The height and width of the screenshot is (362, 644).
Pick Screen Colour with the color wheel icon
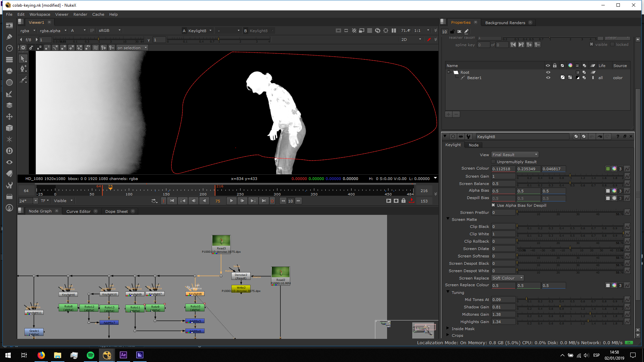point(614,169)
